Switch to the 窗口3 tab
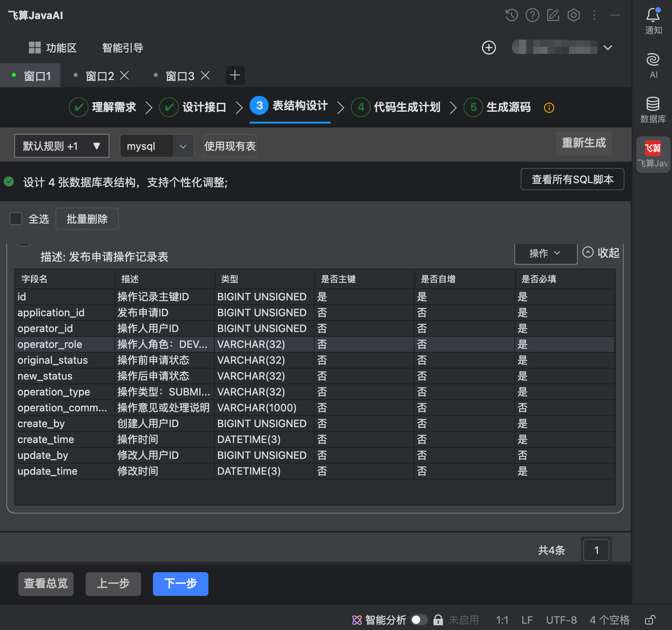Viewport: 672px width, 630px height. 180,76
